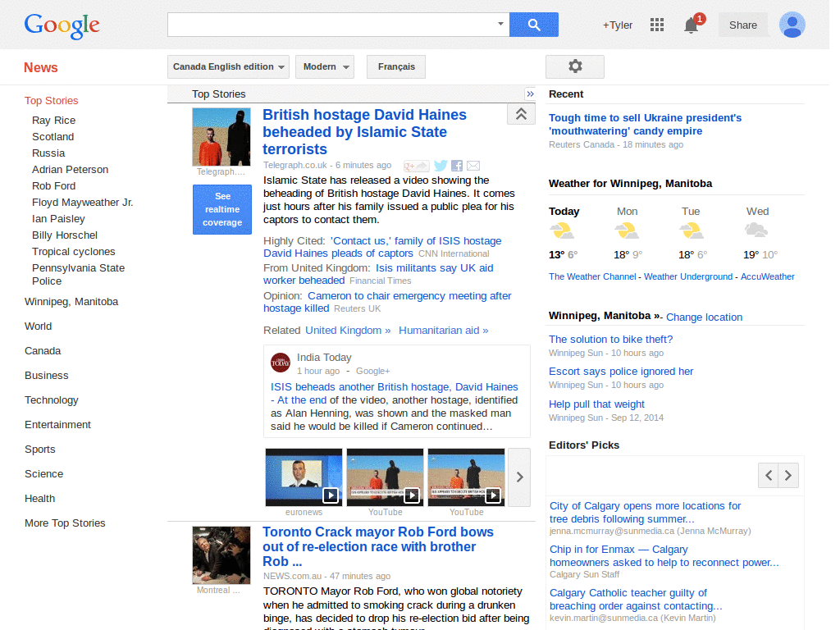This screenshot has width=840, height=630.
Task: Select Rob Ford topic in sidebar
Action: point(53,186)
